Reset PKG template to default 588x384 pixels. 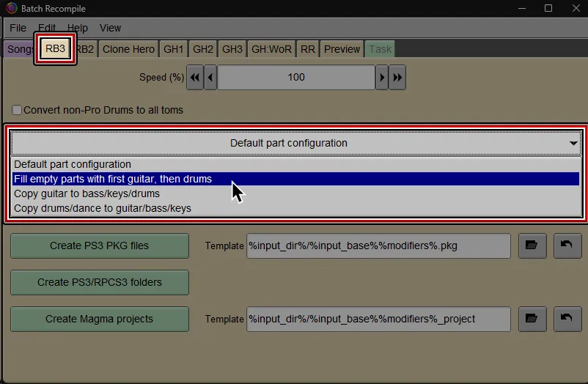point(567,245)
